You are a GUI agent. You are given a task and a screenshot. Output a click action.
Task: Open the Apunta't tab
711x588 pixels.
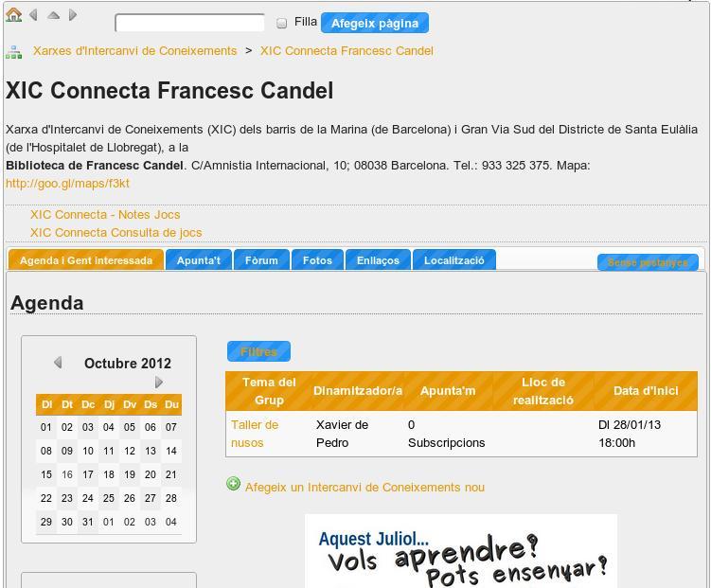click(199, 260)
